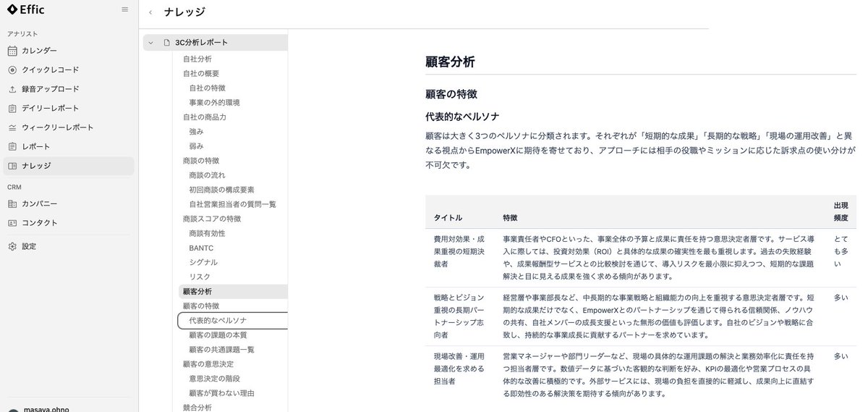Image resolution: width=868 pixels, height=412 pixels.
Task: Toggle sidebar with hamburger menu icon
Action: pyautogui.click(x=125, y=10)
